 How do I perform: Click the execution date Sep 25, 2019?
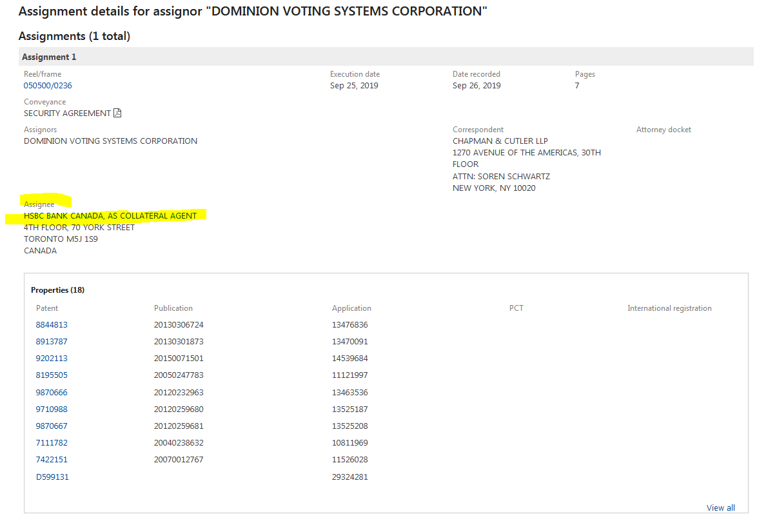click(x=354, y=86)
